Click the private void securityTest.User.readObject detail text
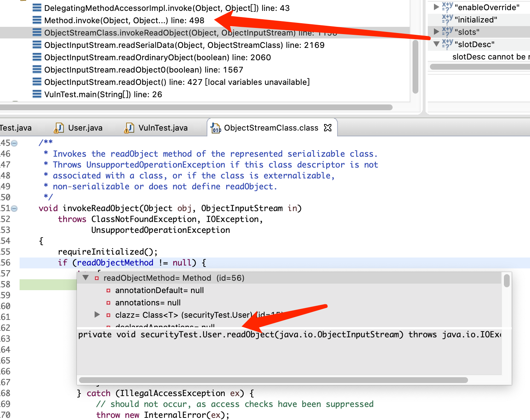530x420 pixels. pyautogui.click(x=290, y=334)
